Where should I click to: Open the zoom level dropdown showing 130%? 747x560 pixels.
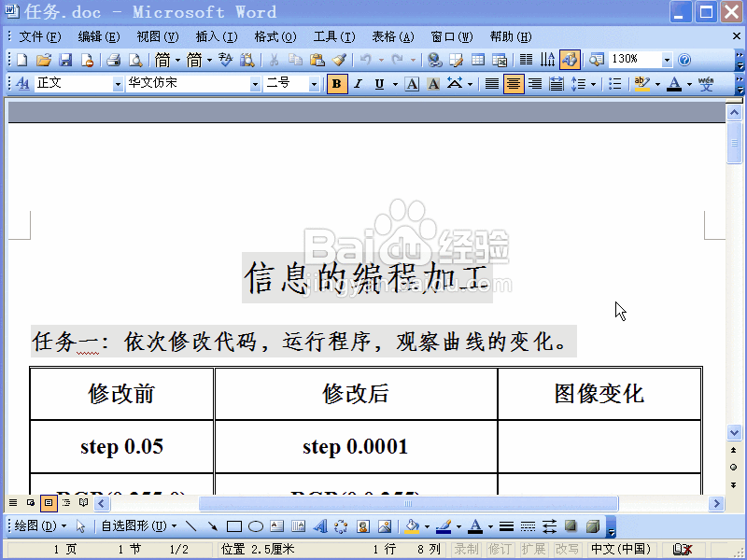click(666, 58)
